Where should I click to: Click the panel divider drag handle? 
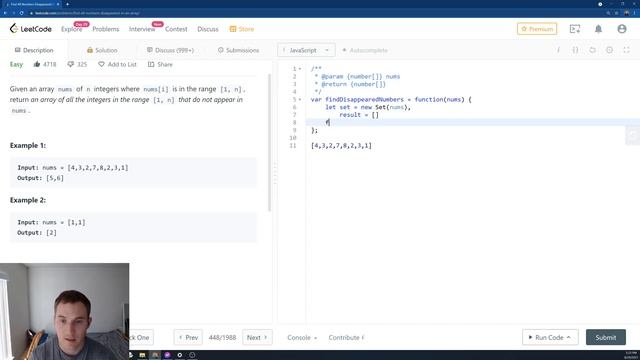click(275, 173)
